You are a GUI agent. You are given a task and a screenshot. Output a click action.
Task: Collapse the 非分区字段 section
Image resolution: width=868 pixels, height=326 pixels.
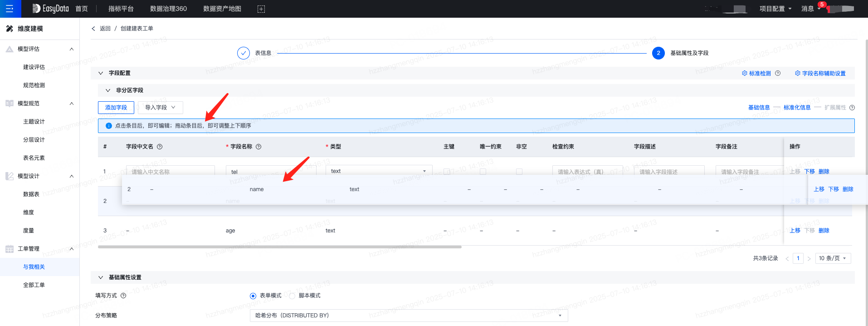click(x=108, y=90)
